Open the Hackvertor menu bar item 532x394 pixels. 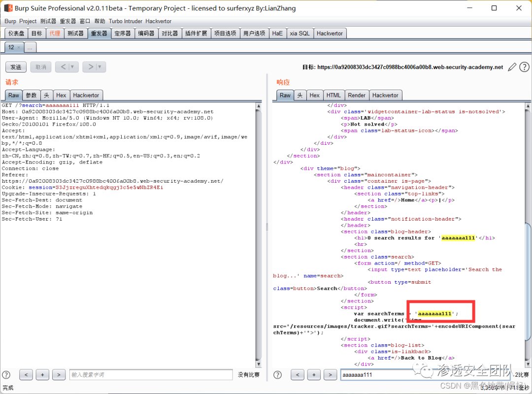tap(159, 21)
